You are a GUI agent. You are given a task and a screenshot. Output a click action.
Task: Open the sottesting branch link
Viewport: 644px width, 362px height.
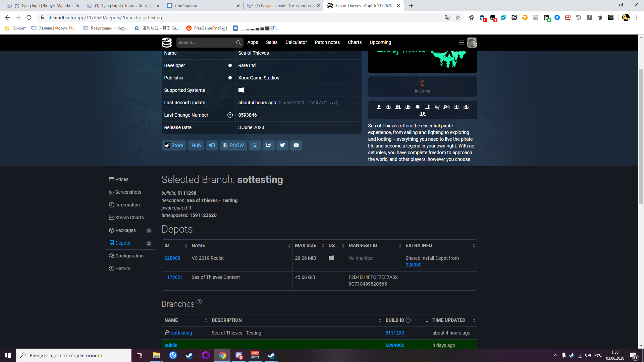coord(181,333)
